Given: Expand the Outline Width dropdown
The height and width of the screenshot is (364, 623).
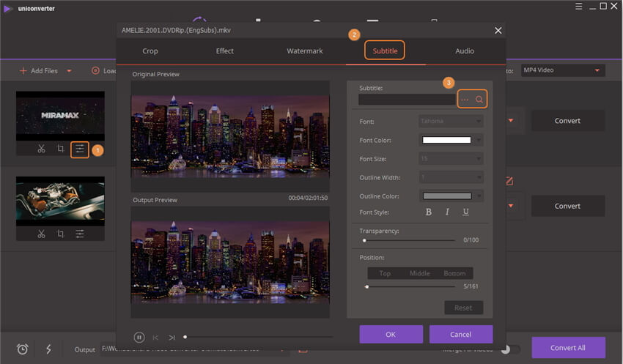Looking at the screenshot, I should point(451,177).
